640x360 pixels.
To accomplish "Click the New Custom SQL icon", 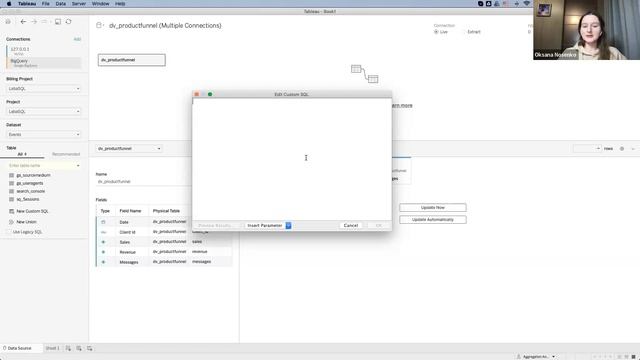I will pos(11,211).
